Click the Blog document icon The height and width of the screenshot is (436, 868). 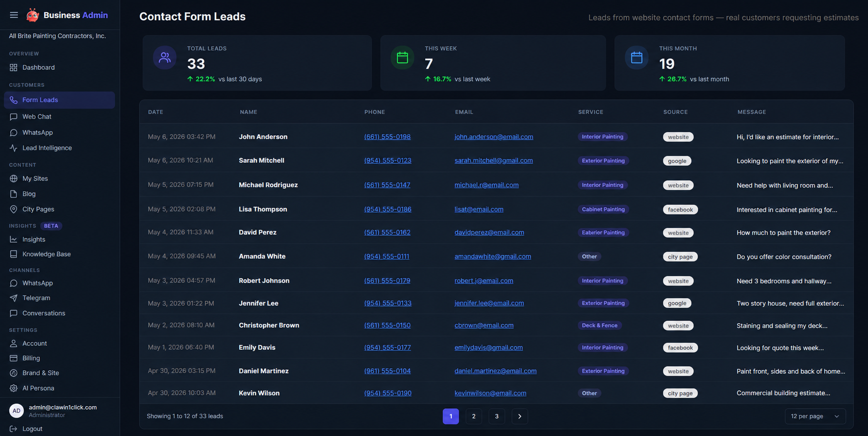click(13, 194)
